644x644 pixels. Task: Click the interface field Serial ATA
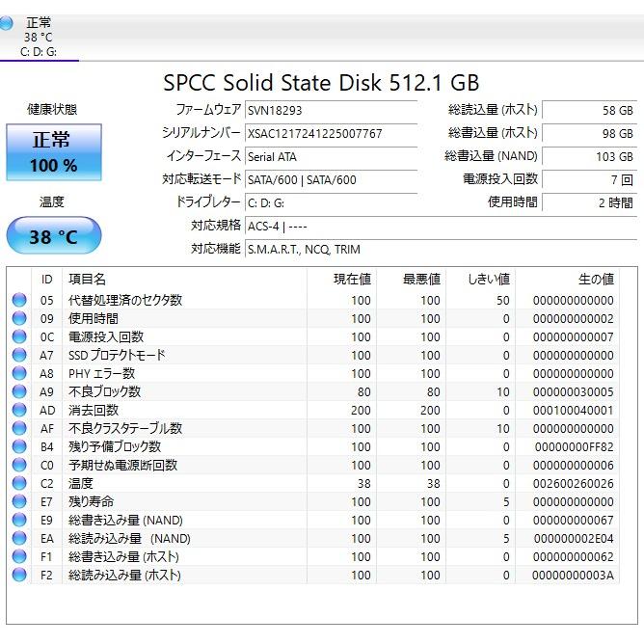click(331, 156)
